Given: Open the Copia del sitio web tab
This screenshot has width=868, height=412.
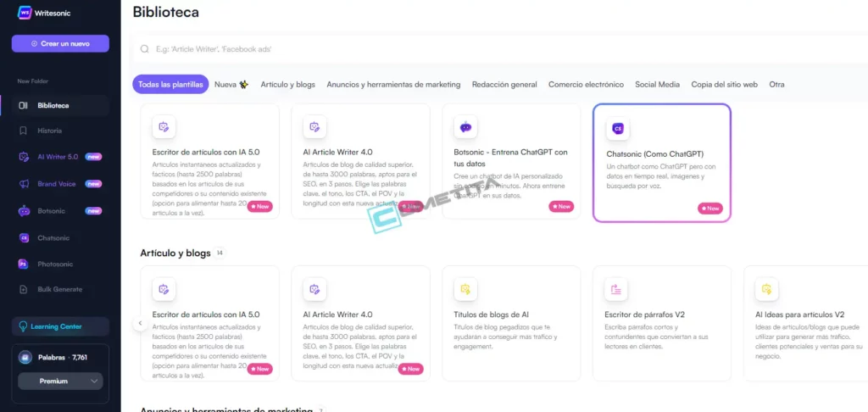Looking at the screenshot, I should click(x=724, y=84).
